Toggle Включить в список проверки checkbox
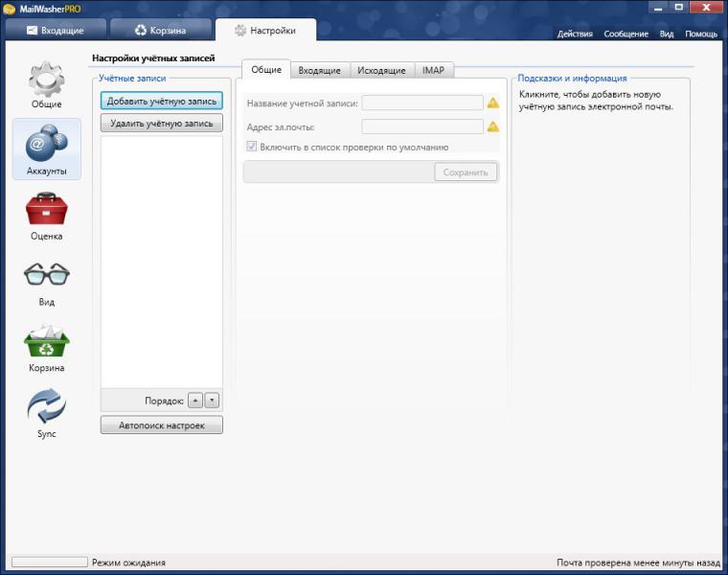728x575 pixels. click(x=251, y=147)
